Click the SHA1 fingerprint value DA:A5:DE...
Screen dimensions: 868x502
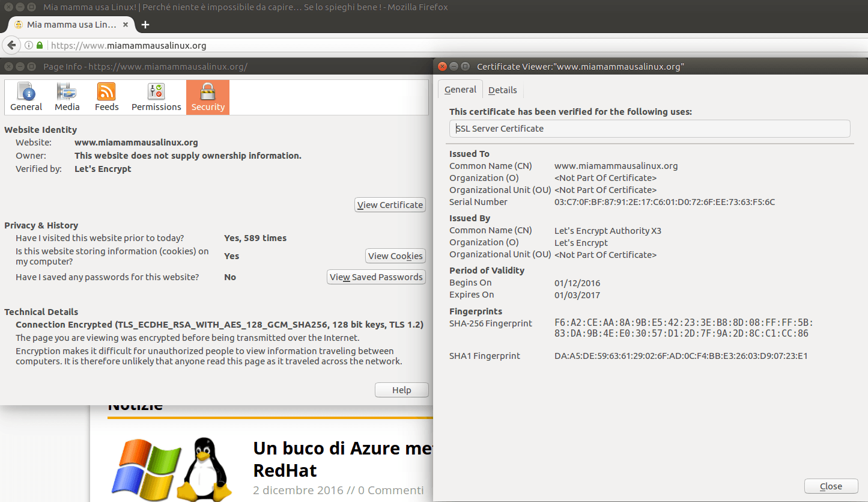(x=681, y=356)
